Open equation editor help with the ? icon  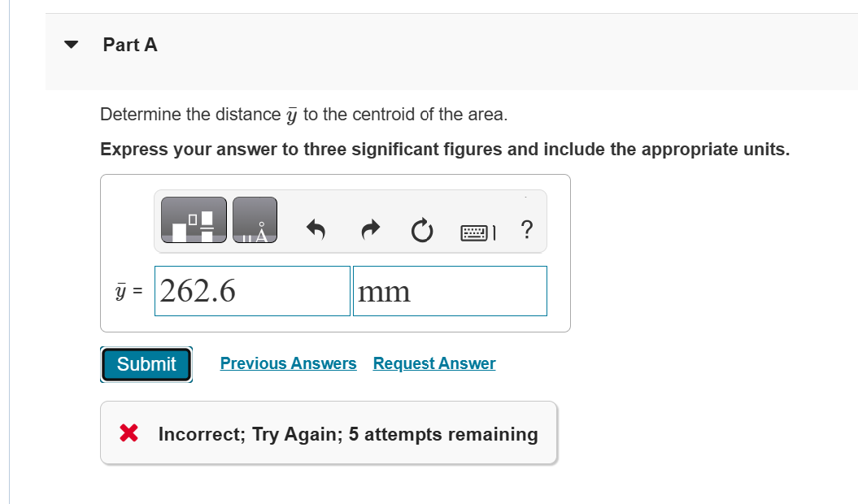[526, 231]
